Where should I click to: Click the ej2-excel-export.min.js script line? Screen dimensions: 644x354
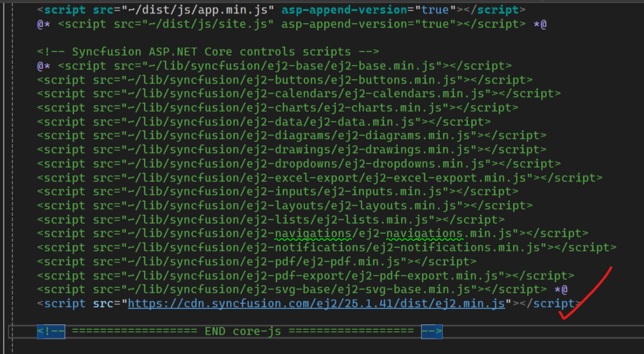pyautogui.click(x=319, y=178)
